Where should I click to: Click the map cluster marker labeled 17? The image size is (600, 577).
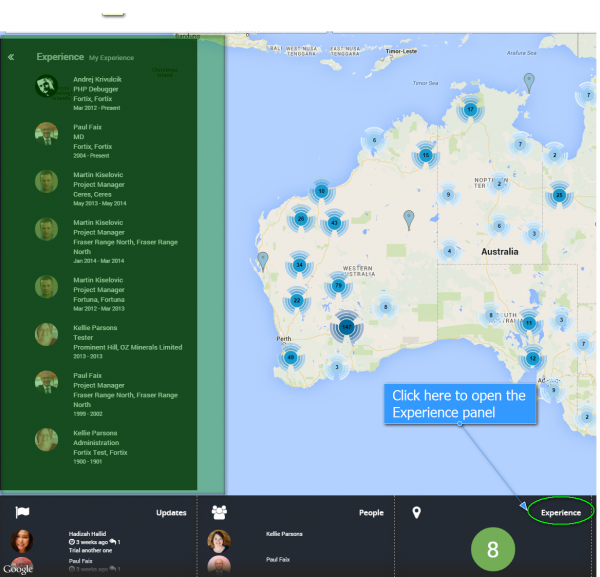470,109
